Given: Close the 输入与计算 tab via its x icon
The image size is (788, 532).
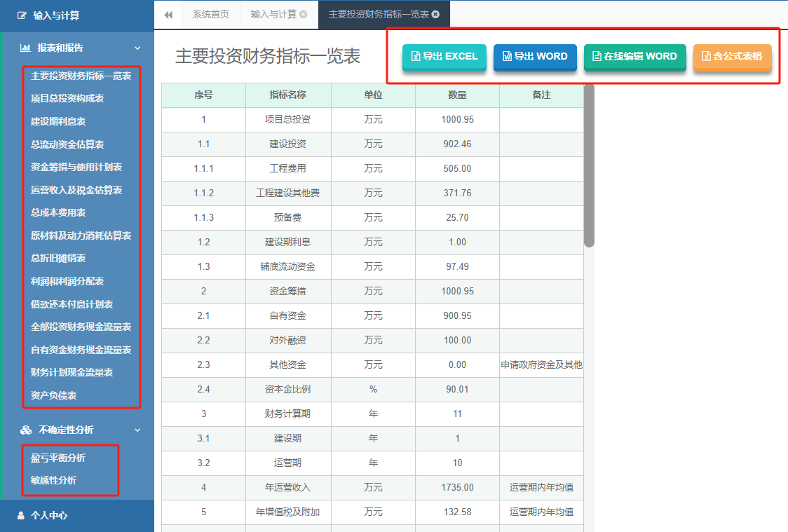Looking at the screenshot, I should point(303,15).
